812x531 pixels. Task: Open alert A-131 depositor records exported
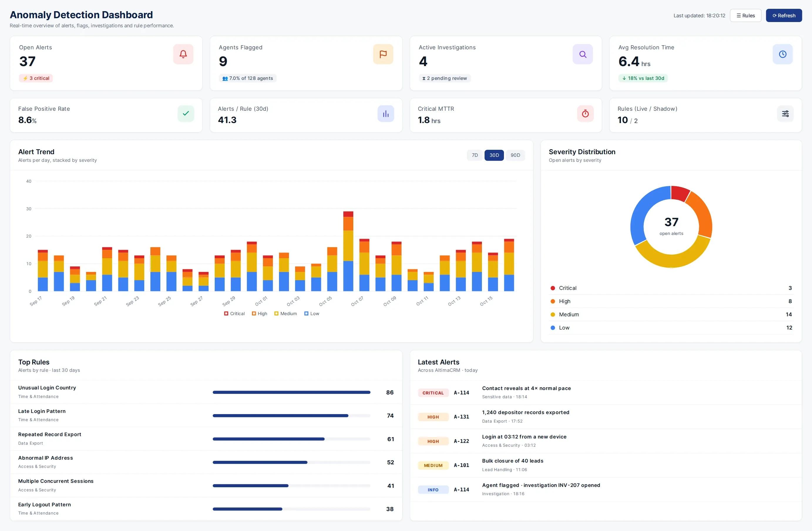[606, 417]
